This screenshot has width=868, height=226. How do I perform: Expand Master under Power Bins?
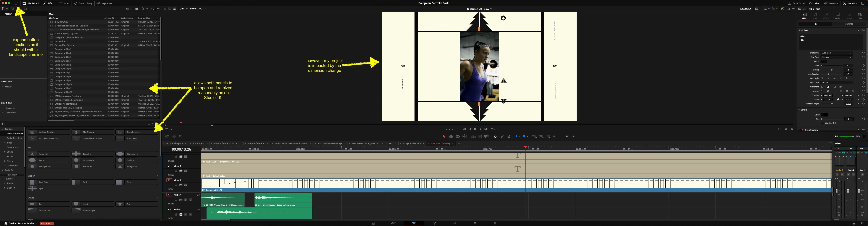[3, 87]
